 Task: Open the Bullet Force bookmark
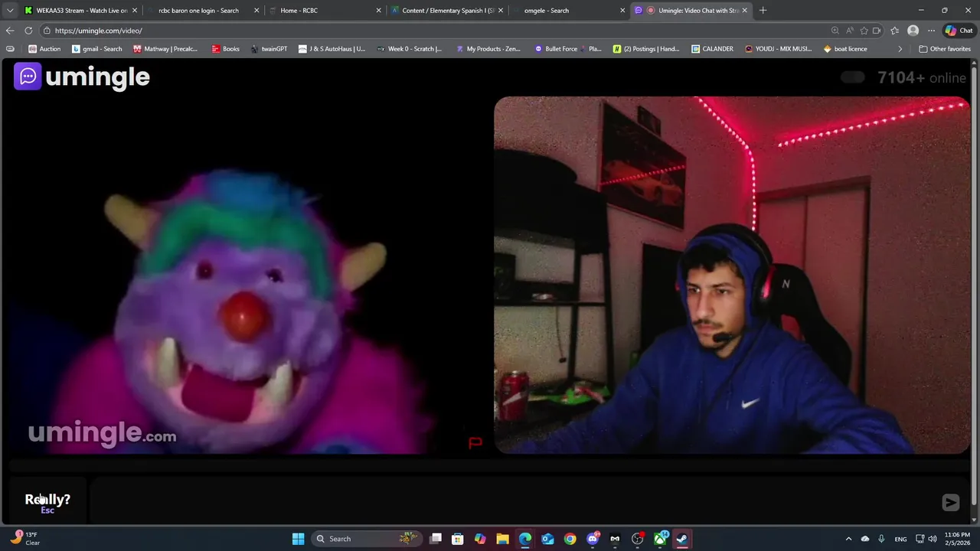click(567, 49)
